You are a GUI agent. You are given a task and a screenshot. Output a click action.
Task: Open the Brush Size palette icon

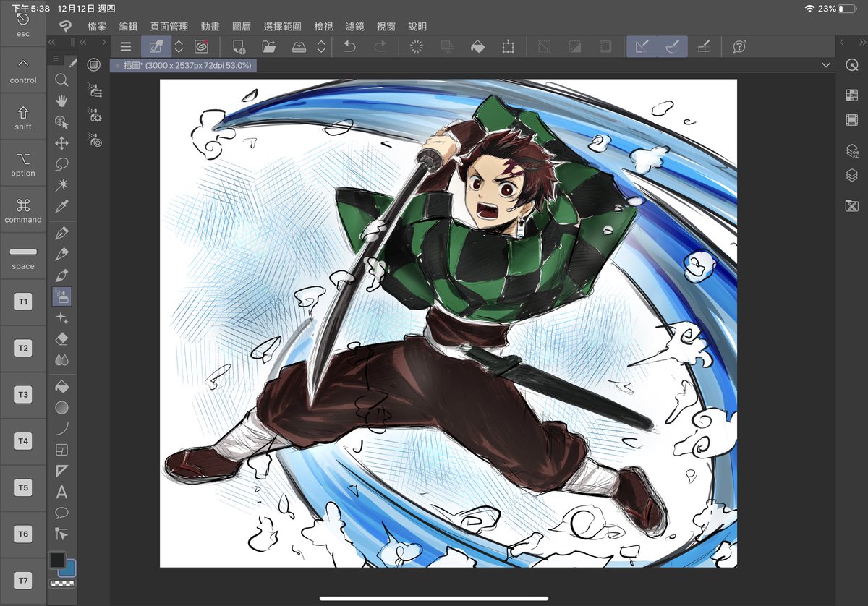tap(94, 139)
